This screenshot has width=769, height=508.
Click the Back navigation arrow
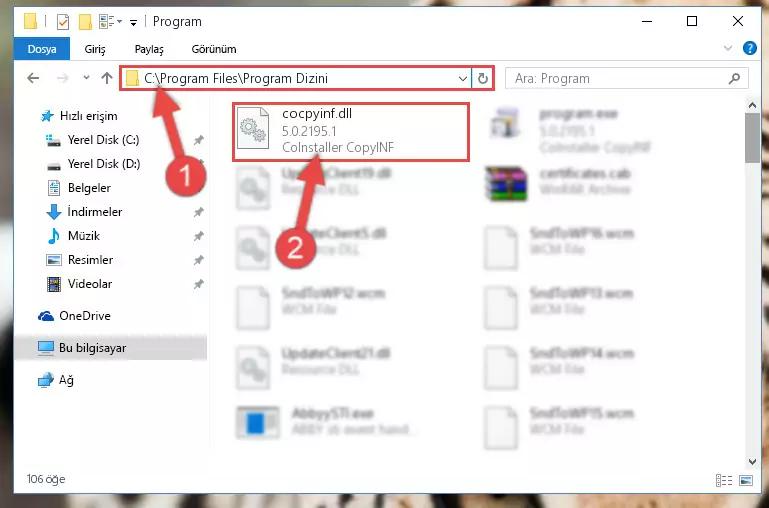[x=33, y=78]
